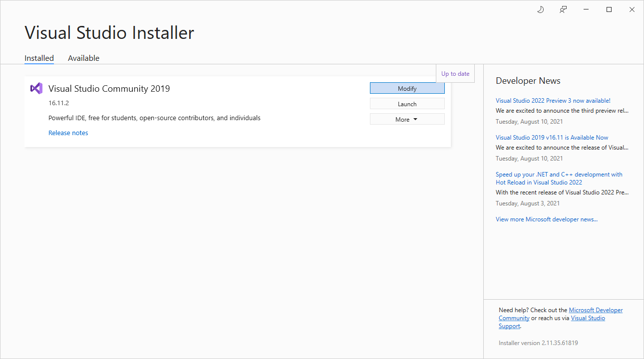Toggle the dark theme moon icon
The image size is (644, 359).
click(540, 9)
